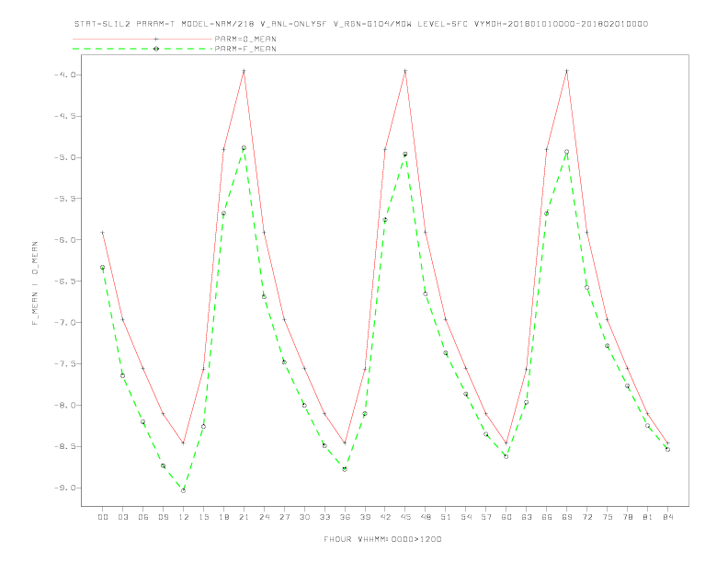The height and width of the screenshot is (563, 728).
Task: Click the x-axis tick label 06
Action: (143, 517)
